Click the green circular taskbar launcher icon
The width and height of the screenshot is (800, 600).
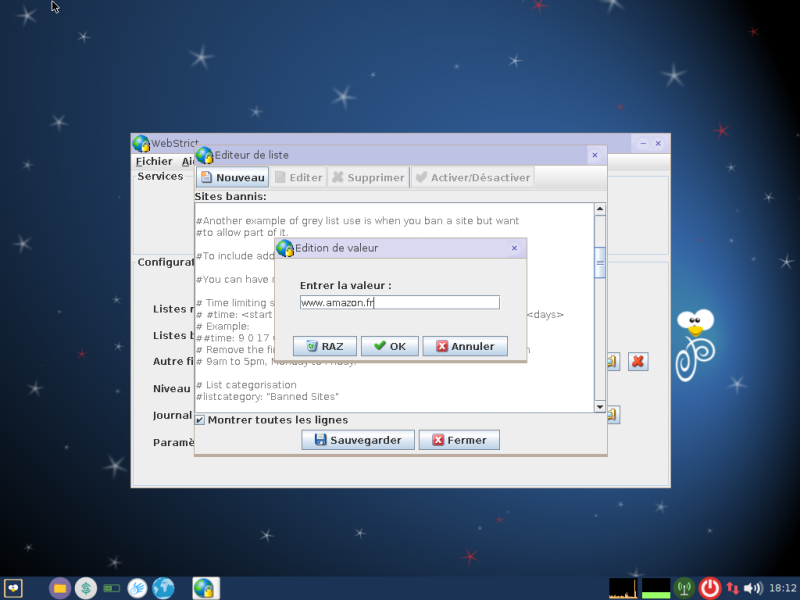point(86,588)
